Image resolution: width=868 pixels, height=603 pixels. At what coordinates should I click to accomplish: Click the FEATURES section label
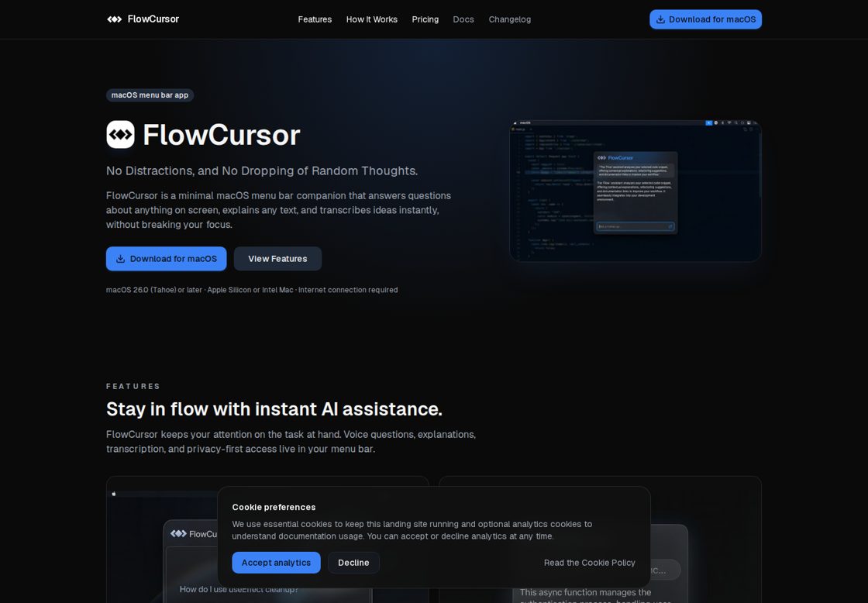click(x=133, y=387)
